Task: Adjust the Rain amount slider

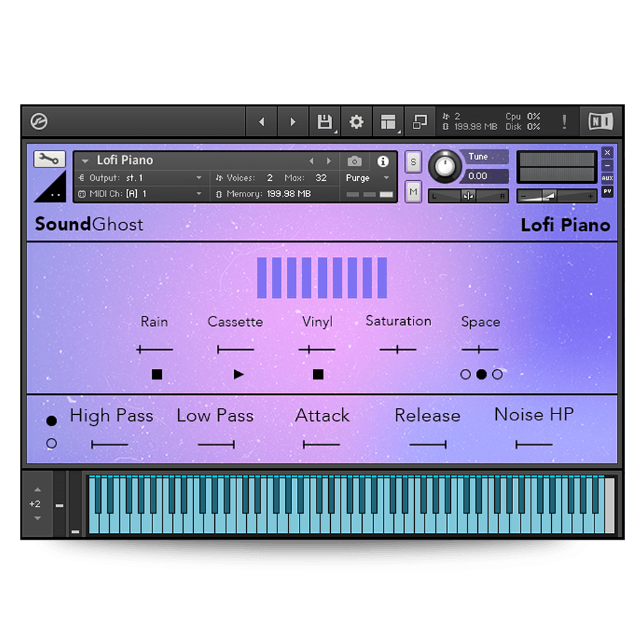Action: coord(155,350)
